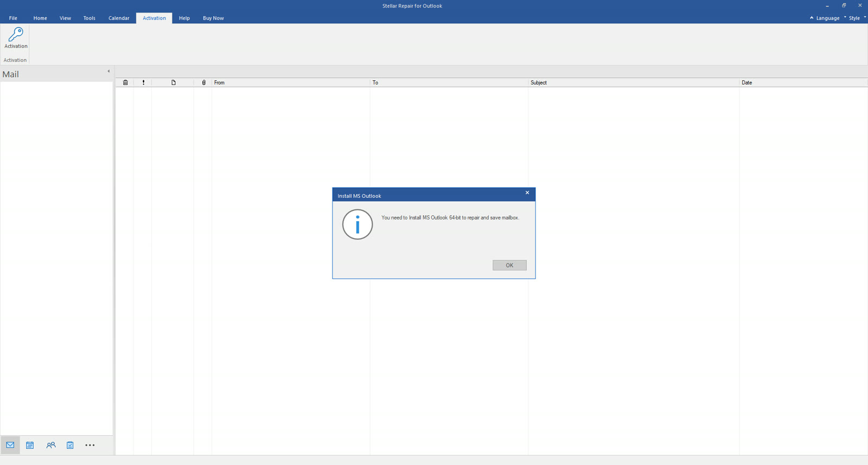This screenshot has height=465, width=868.
Task: Sort messages by the Subject column
Action: tap(634, 82)
